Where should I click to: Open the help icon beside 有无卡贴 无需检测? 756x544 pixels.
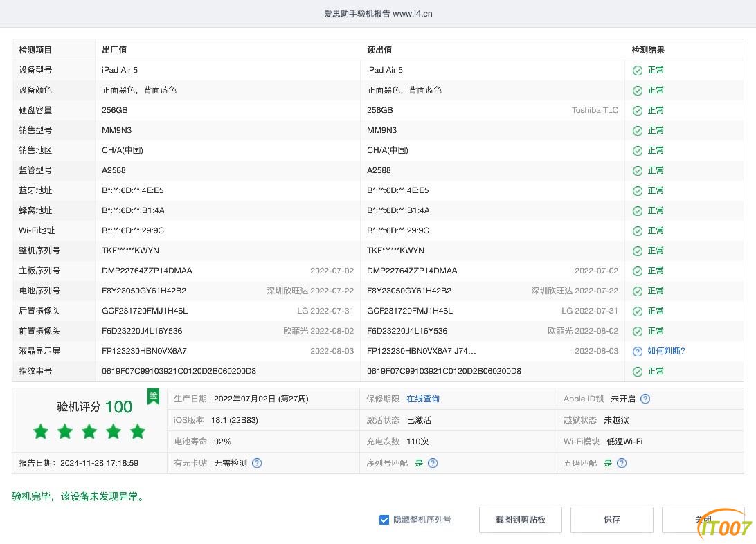[x=257, y=463]
